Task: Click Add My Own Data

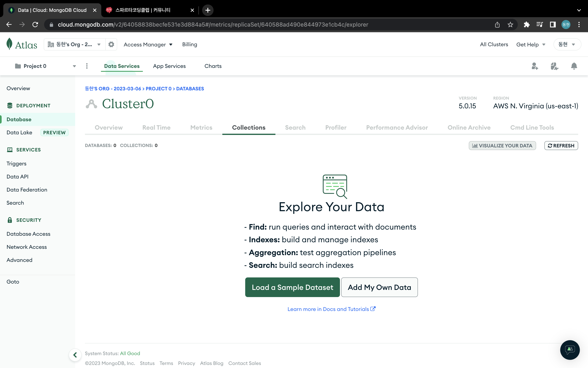Action: [379, 287]
